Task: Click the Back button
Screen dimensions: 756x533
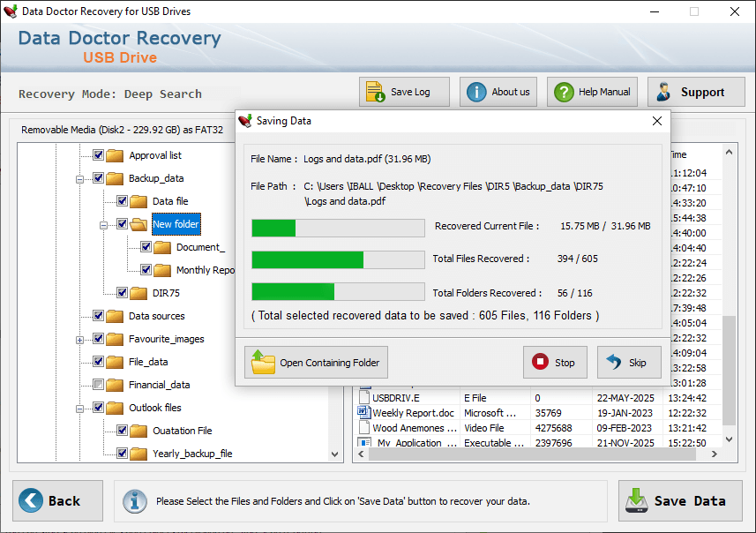Action: coord(58,500)
